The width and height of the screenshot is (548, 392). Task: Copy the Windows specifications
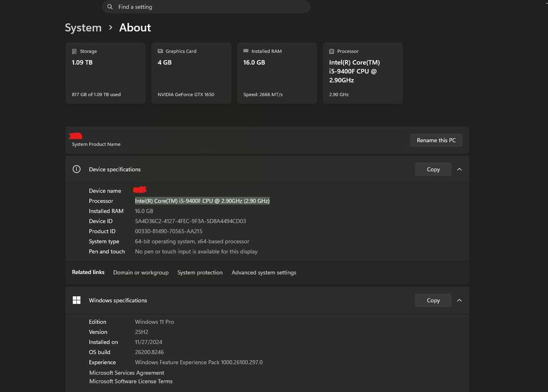pyautogui.click(x=433, y=301)
